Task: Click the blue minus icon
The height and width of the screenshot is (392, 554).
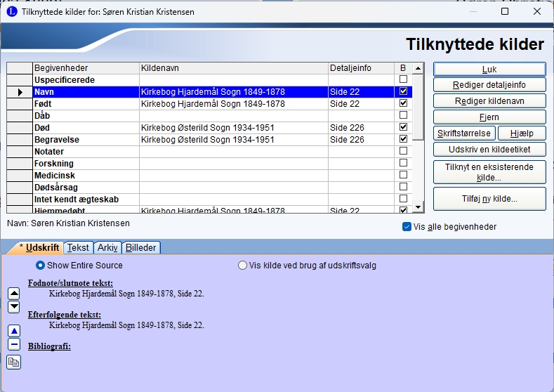Action: pyautogui.click(x=13, y=344)
